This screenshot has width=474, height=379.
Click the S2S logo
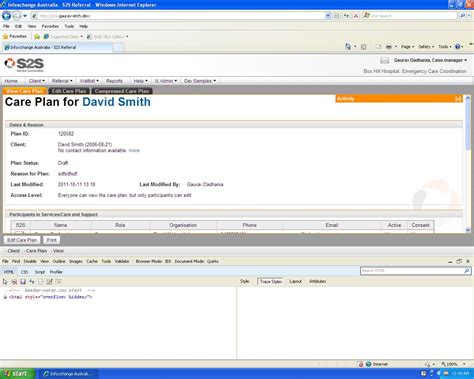pyautogui.click(x=24, y=64)
